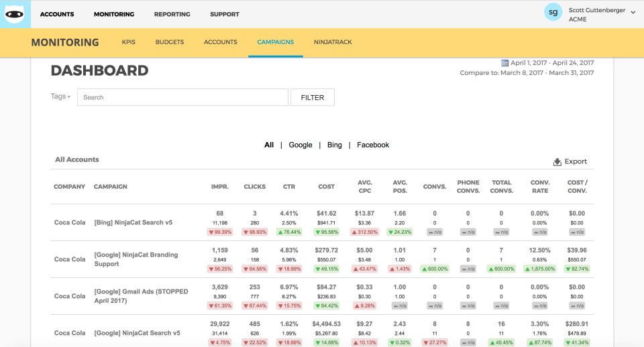The height and width of the screenshot is (347, 644).
Task: Click the Export link
Action: tap(576, 161)
